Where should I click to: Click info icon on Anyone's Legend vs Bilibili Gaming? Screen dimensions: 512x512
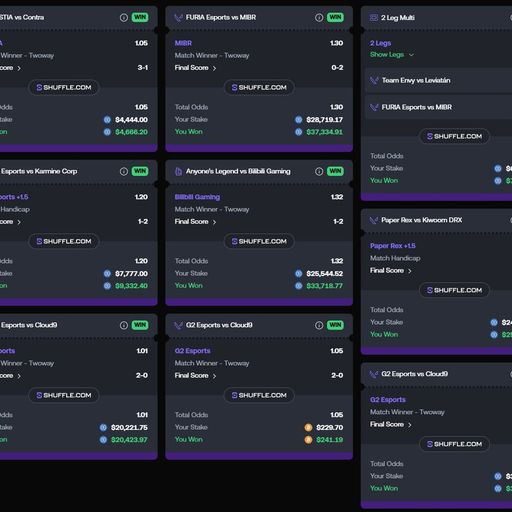pyautogui.click(x=319, y=171)
